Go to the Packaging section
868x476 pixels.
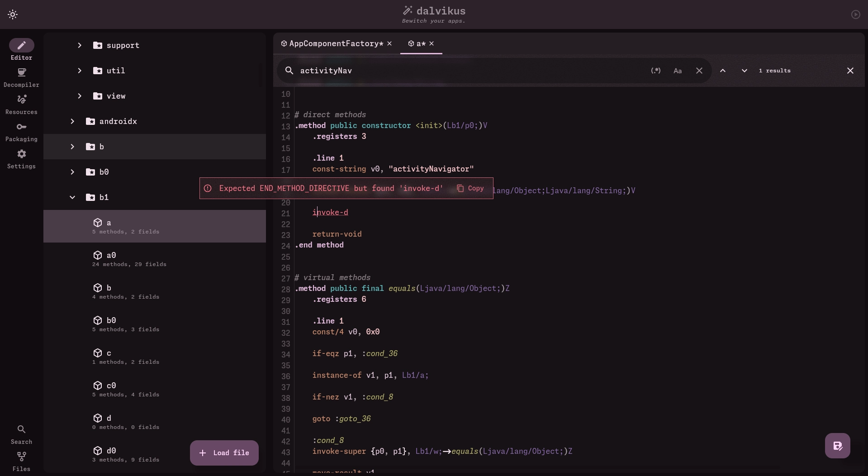click(21, 132)
